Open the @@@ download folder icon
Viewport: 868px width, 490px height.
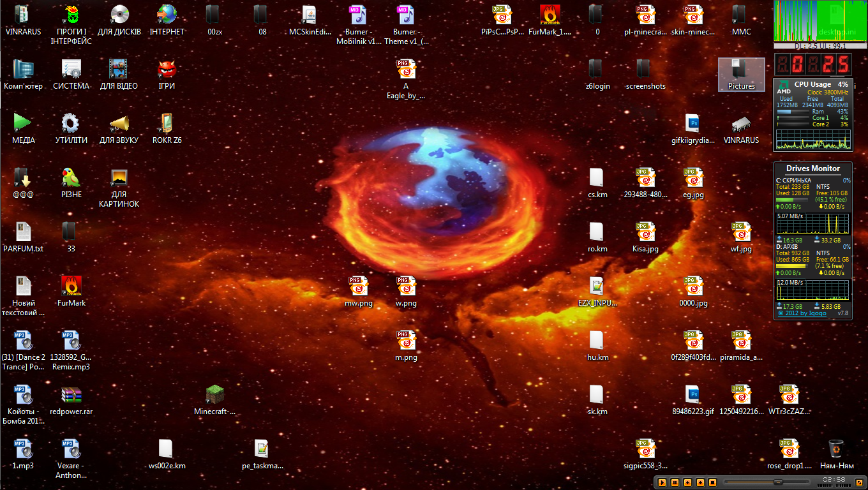(x=23, y=183)
